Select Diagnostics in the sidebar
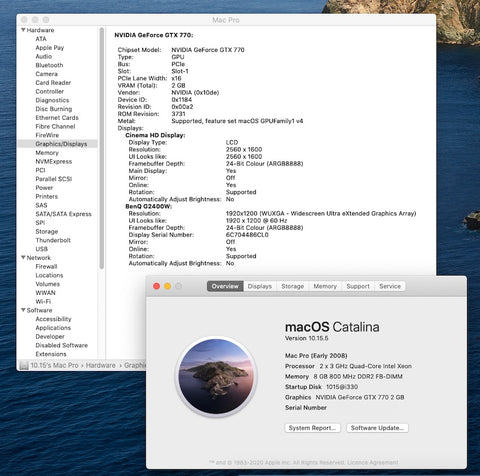This screenshot has height=476, width=480. [x=52, y=100]
